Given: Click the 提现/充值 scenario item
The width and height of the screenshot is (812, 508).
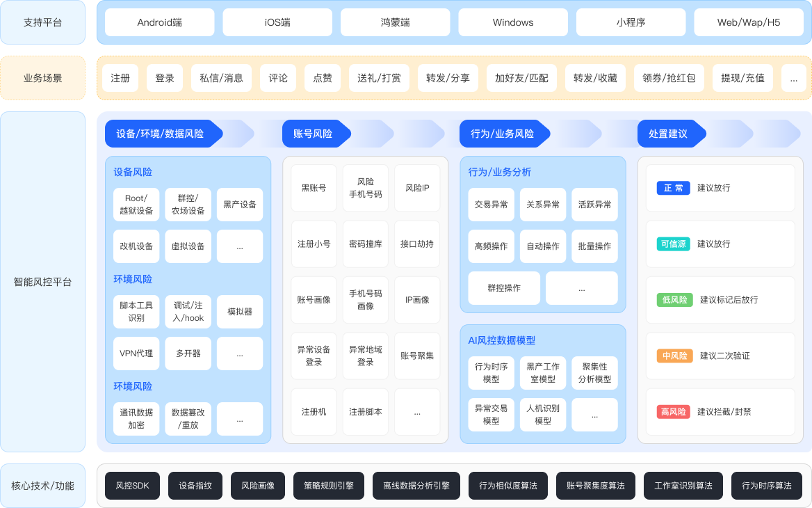Looking at the screenshot, I should (742, 78).
